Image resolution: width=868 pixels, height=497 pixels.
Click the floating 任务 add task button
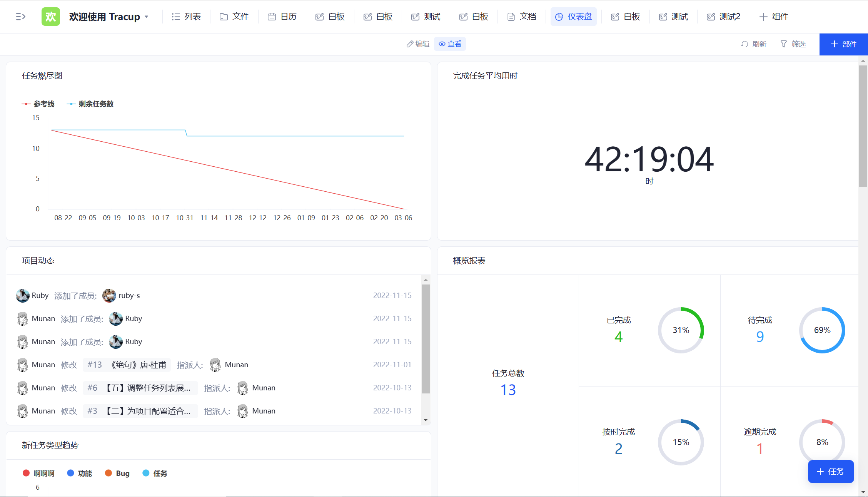coord(831,472)
